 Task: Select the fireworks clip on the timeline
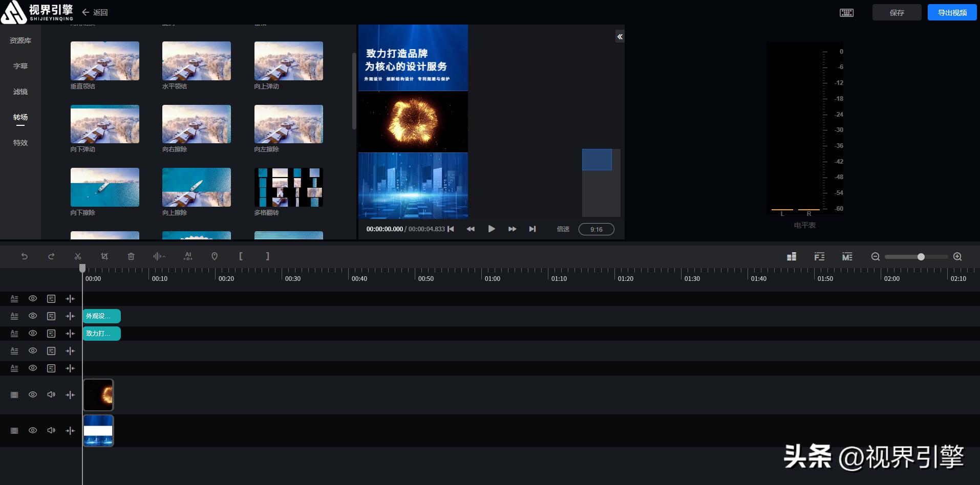98,395
